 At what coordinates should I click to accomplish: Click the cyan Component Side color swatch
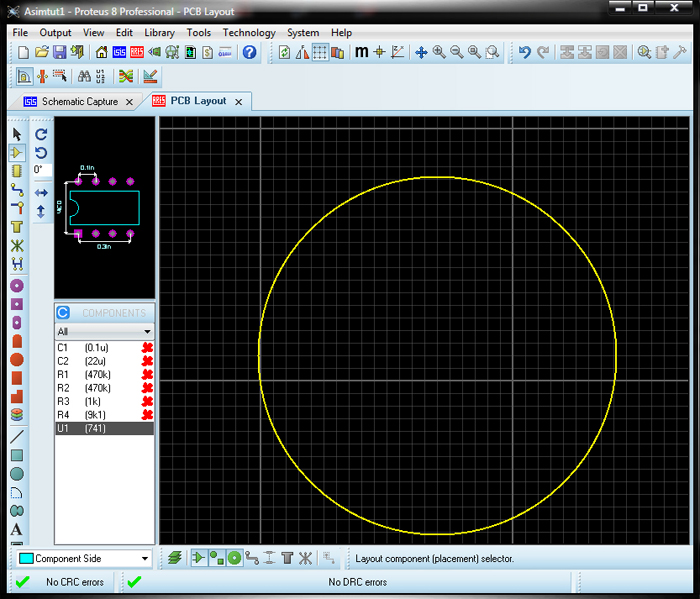26,558
